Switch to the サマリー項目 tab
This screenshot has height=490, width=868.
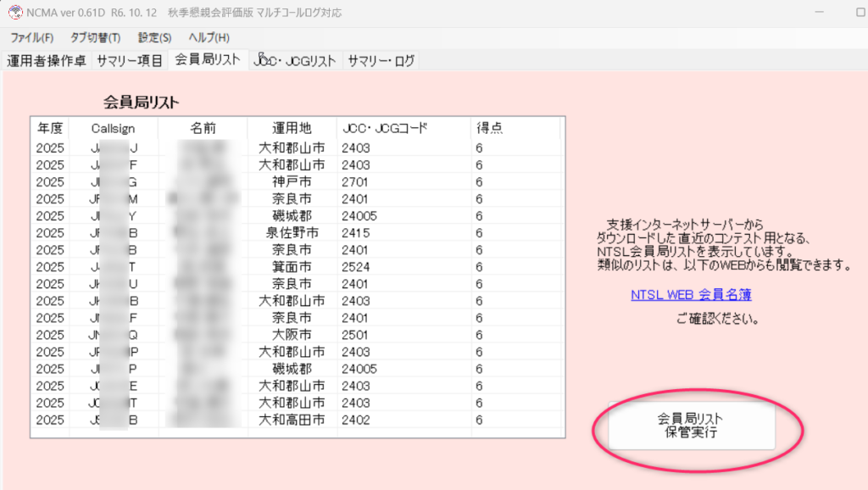(130, 61)
